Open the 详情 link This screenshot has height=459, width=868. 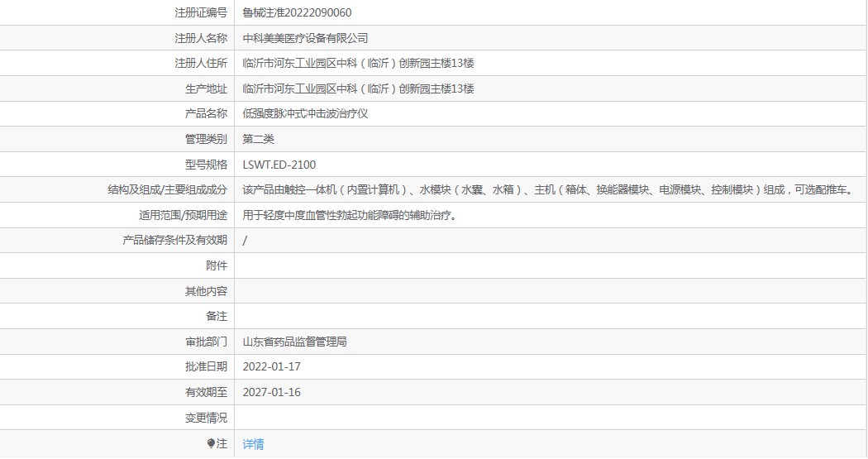(253, 443)
